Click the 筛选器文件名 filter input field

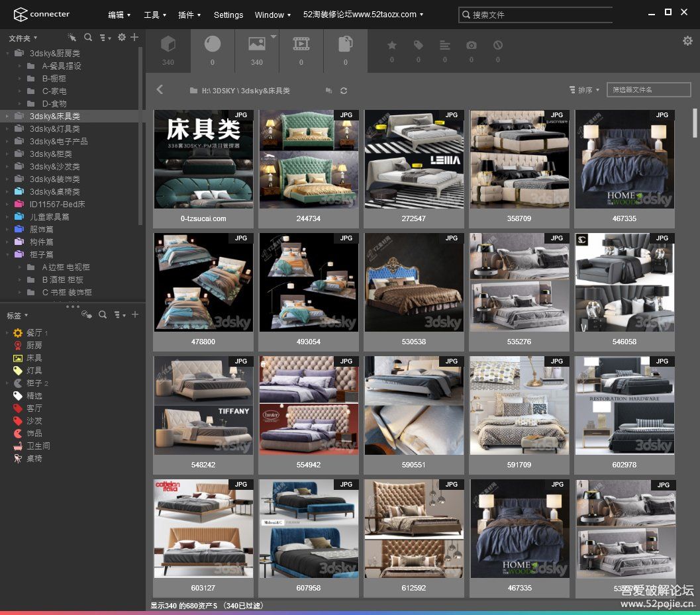click(x=648, y=90)
